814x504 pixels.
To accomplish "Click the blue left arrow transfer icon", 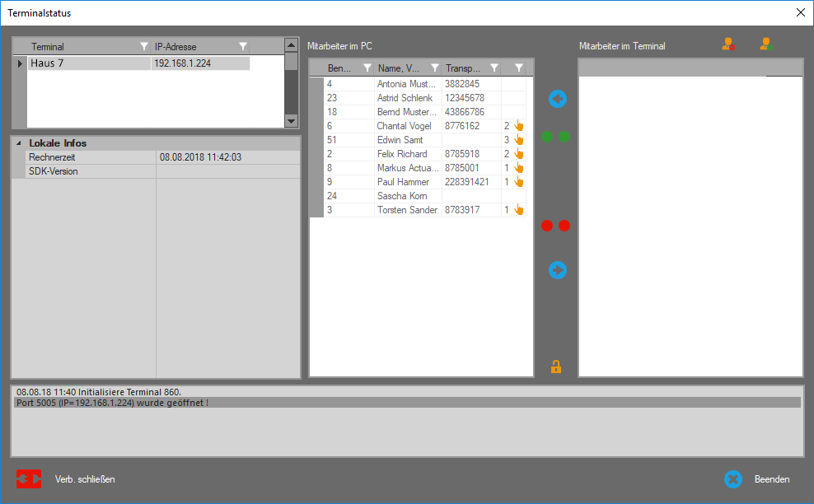I will [x=558, y=100].
